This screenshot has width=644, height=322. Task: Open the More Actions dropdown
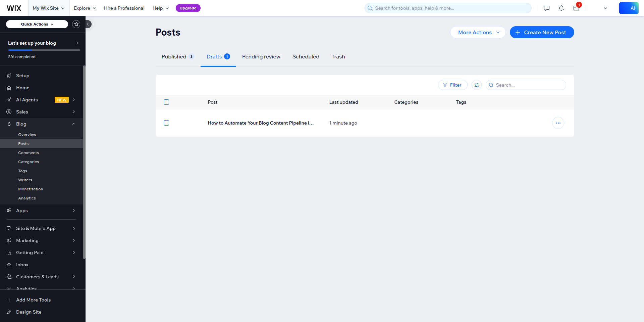point(478,32)
